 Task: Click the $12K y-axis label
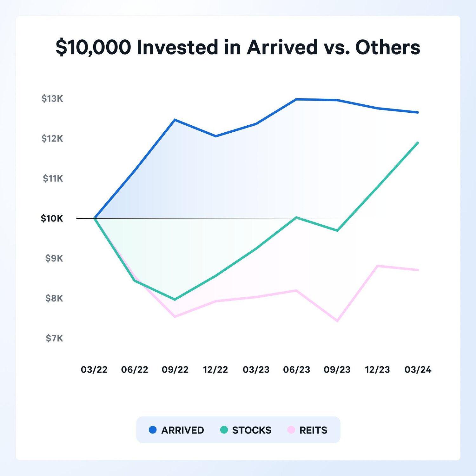[x=52, y=139]
